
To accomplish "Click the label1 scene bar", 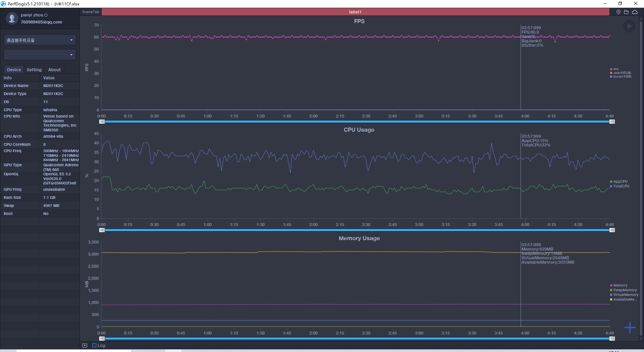I will point(356,12).
